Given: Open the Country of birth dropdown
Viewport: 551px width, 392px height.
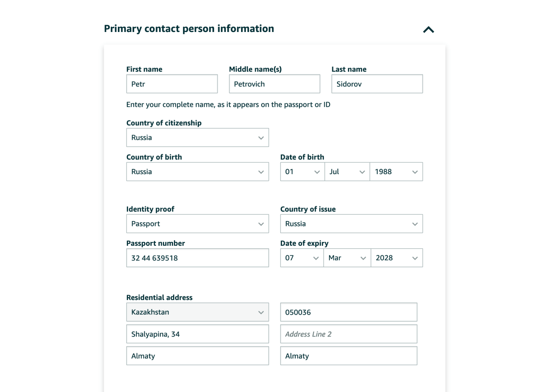Looking at the screenshot, I should click(x=197, y=172).
